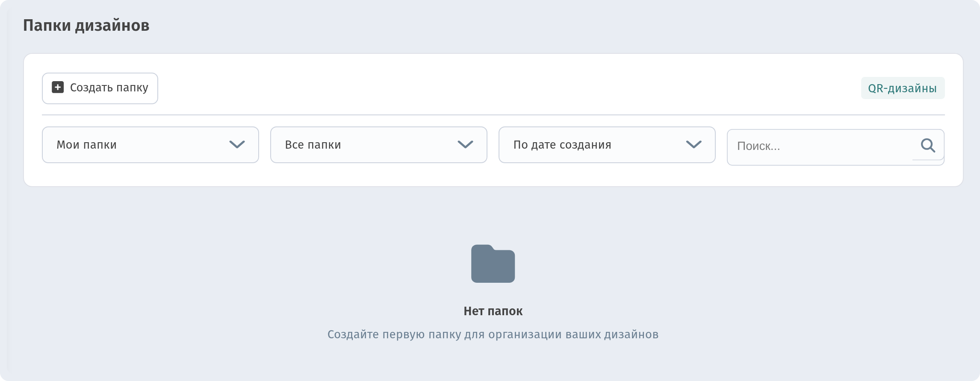Open the Все папки filter dropdown
This screenshot has width=980, height=381.
point(379,145)
